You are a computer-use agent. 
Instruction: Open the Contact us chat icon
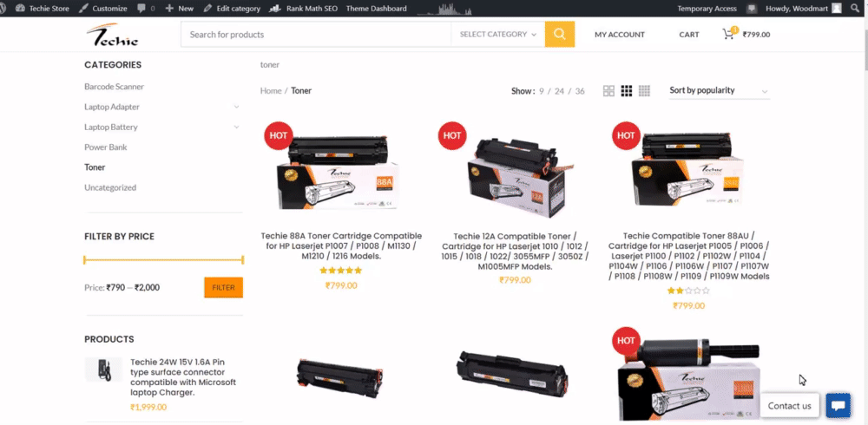tap(838, 406)
